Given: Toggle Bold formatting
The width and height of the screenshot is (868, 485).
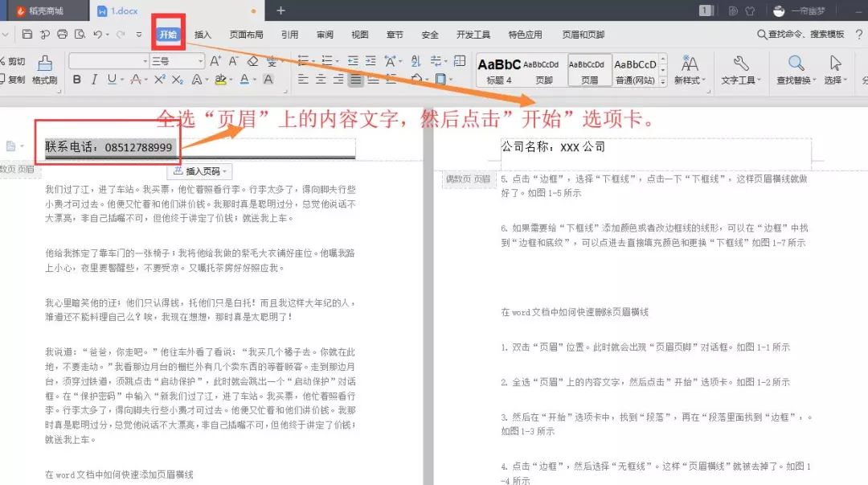Looking at the screenshot, I should (x=77, y=80).
